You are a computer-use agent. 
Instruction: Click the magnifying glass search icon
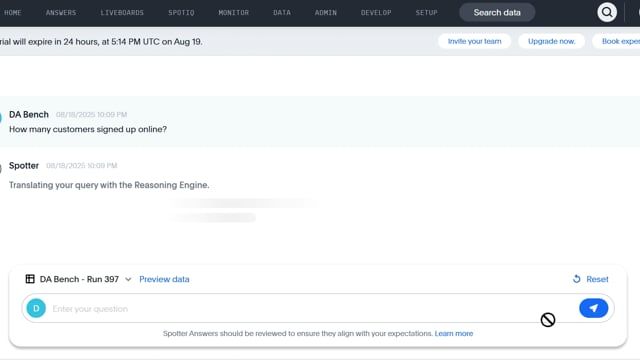(607, 12)
